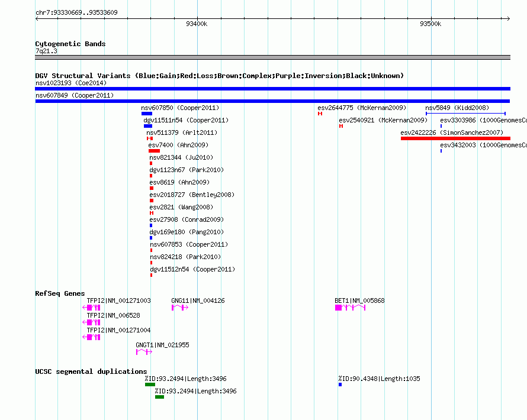The height and width of the screenshot is (420, 527).
Task: Click esv2644775 (McKernan2009) label
Action: coord(362,108)
